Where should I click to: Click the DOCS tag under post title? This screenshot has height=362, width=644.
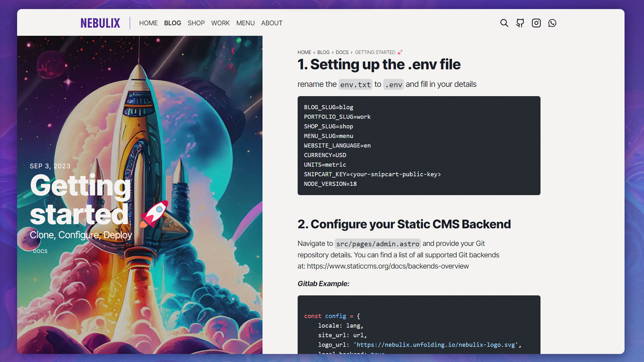[x=40, y=251]
